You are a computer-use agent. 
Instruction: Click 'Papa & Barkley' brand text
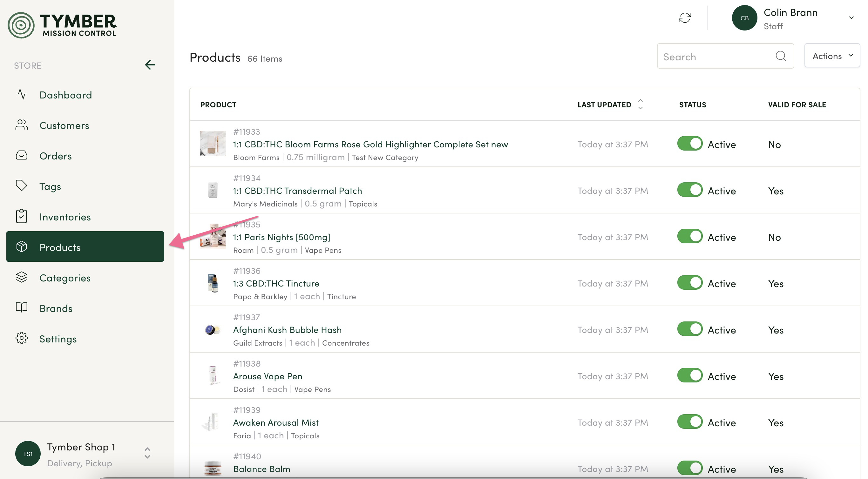coord(260,296)
